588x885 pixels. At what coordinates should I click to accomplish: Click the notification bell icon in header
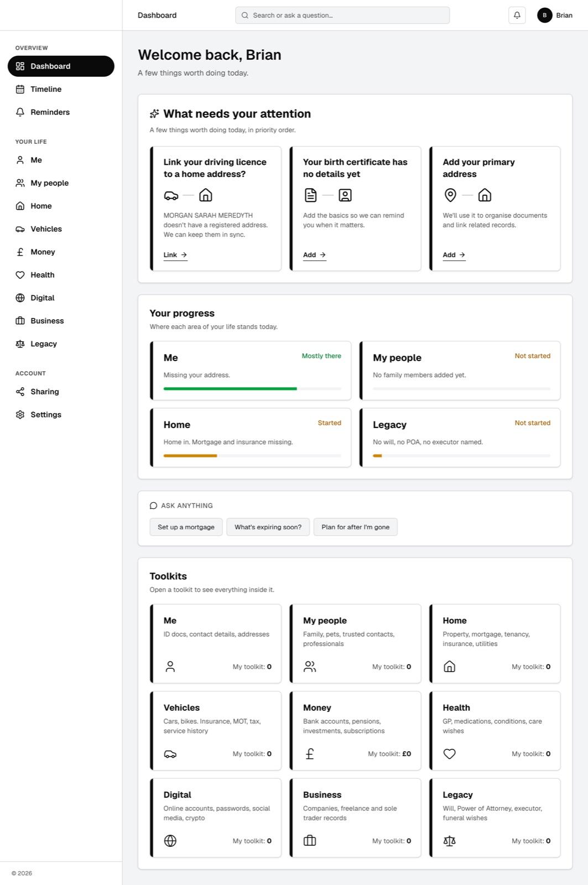coord(517,15)
